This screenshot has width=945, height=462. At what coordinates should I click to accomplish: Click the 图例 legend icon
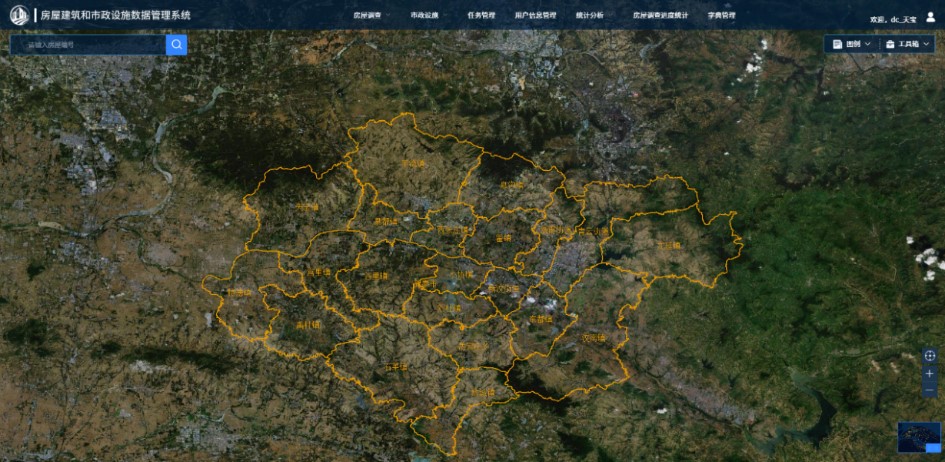(x=838, y=44)
